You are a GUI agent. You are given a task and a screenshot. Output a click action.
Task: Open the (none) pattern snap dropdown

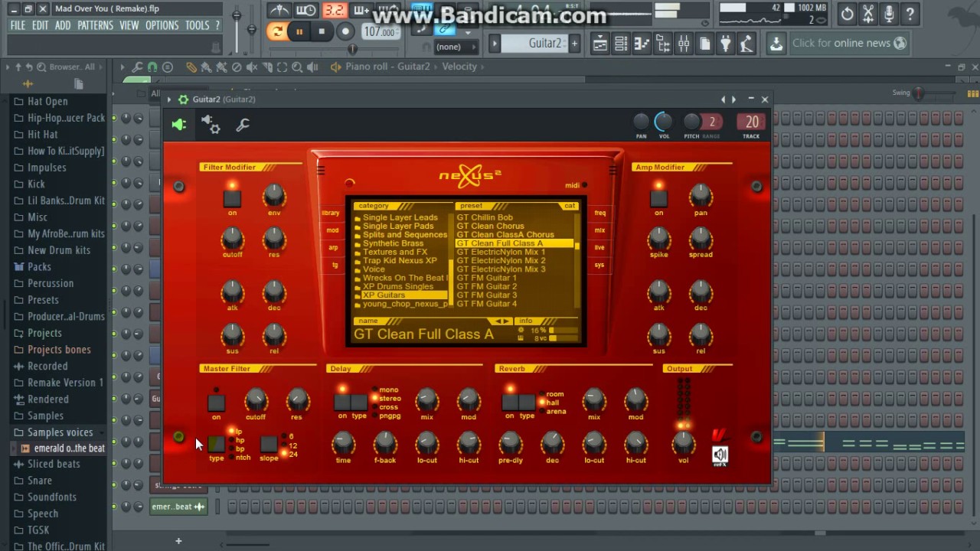point(455,47)
